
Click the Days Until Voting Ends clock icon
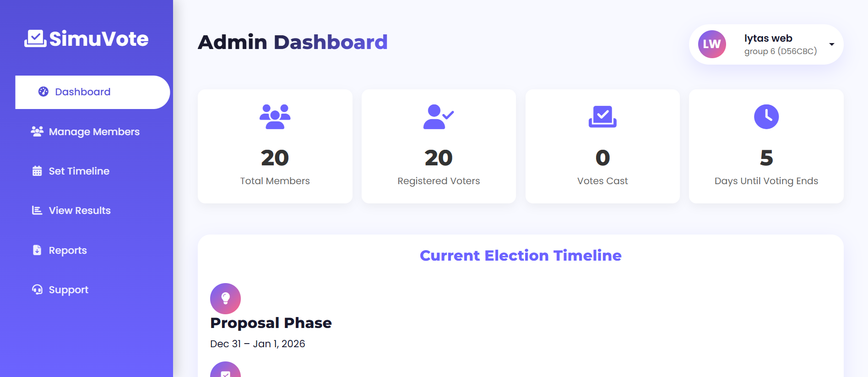click(x=766, y=116)
